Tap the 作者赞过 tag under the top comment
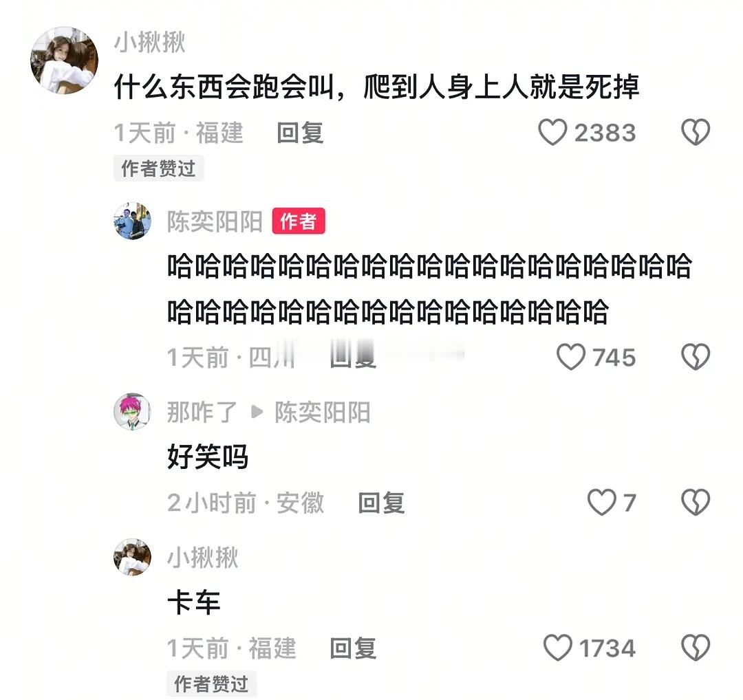Screen dimensions: 743x700 pyautogui.click(x=158, y=168)
